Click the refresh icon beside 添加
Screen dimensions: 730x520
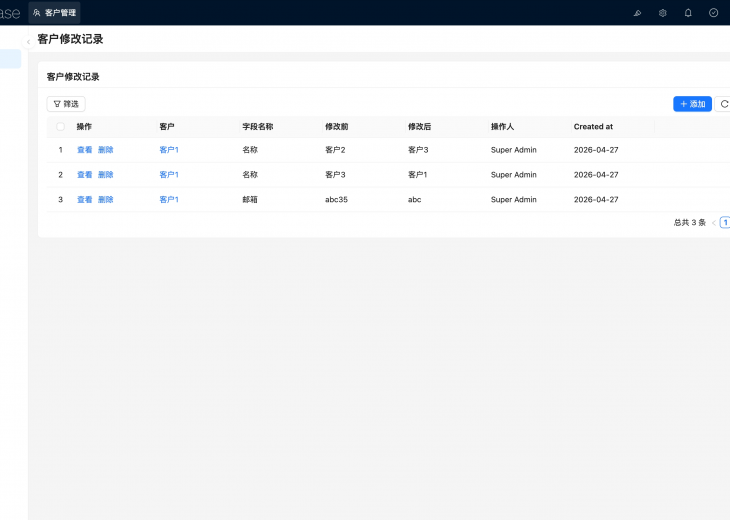724,104
